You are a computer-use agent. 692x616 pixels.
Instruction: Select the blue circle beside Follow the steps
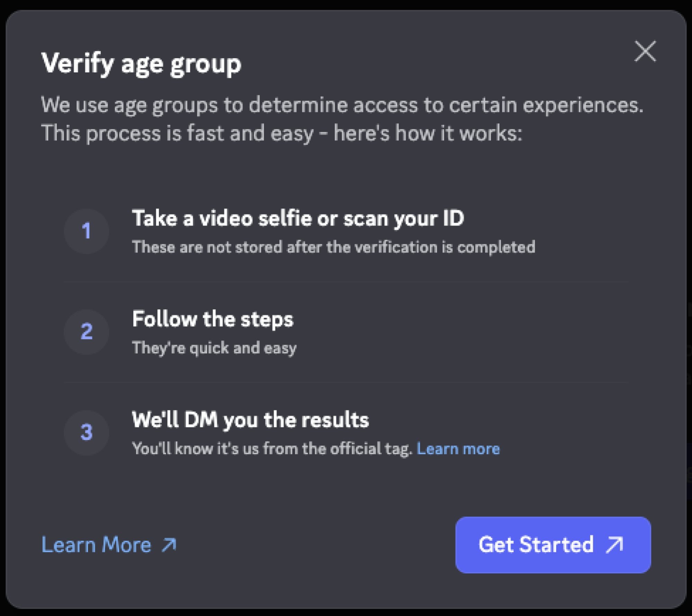(x=86, y=332)
